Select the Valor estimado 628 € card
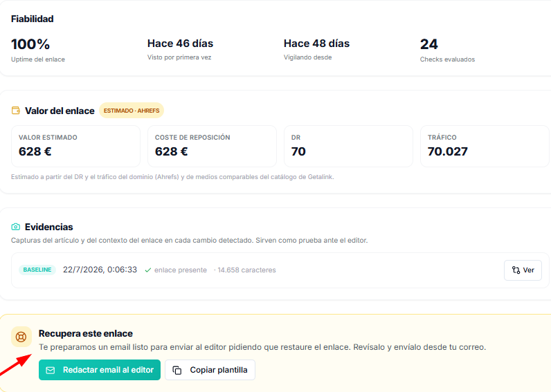 [x=75, y=146]
